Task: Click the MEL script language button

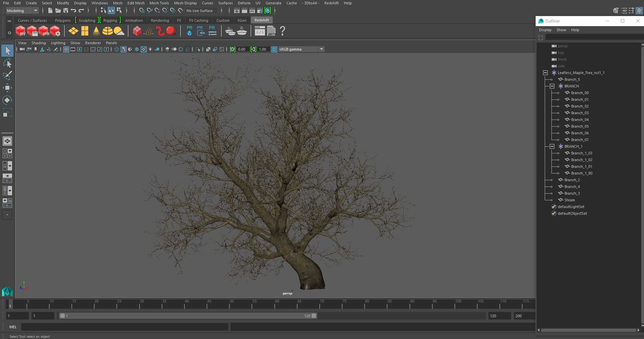Action: click(13, 327)
